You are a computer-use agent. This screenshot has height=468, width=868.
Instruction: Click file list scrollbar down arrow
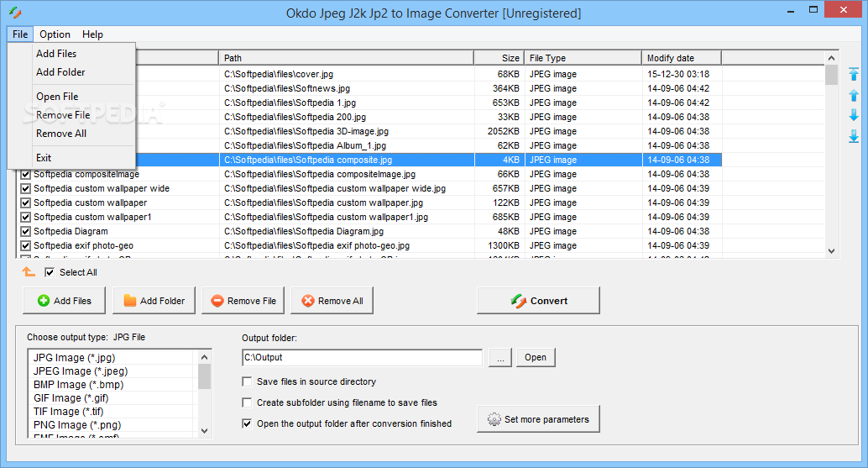pos(831,251)
